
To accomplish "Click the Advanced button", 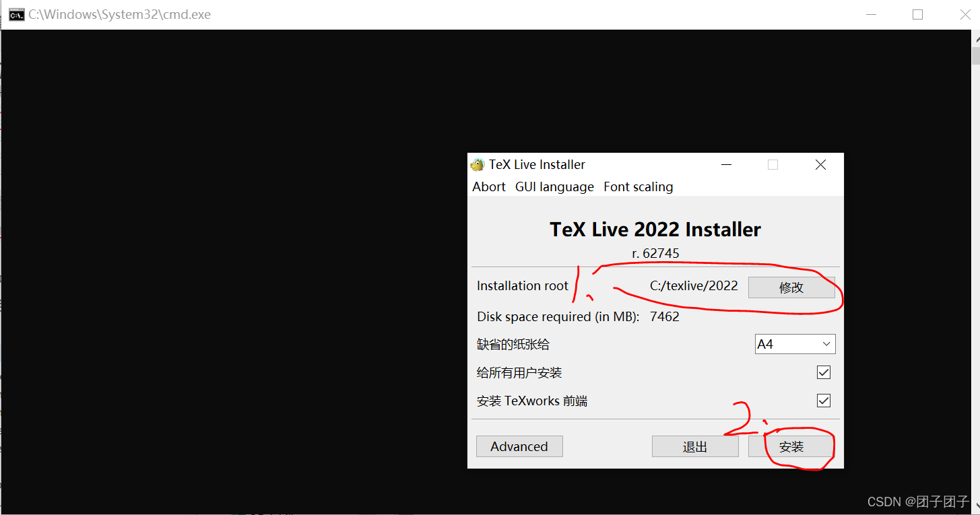I will pos(519,446).
